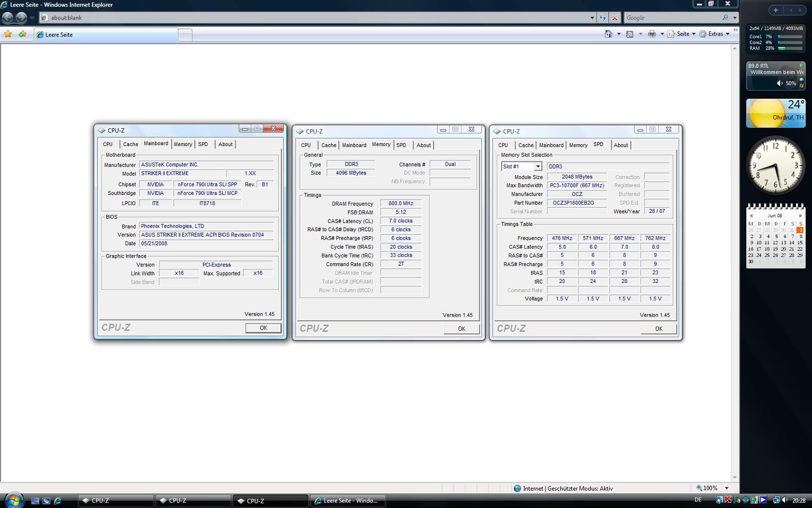Click Switch between windows quick launch icon
Viewport: 812px width, 508px height.
(x=46, y=501)
